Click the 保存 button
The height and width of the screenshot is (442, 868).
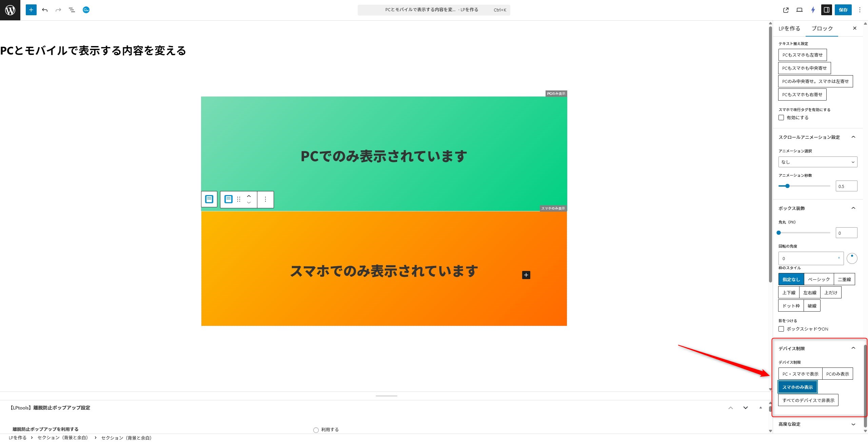click(x=843, y=10)
